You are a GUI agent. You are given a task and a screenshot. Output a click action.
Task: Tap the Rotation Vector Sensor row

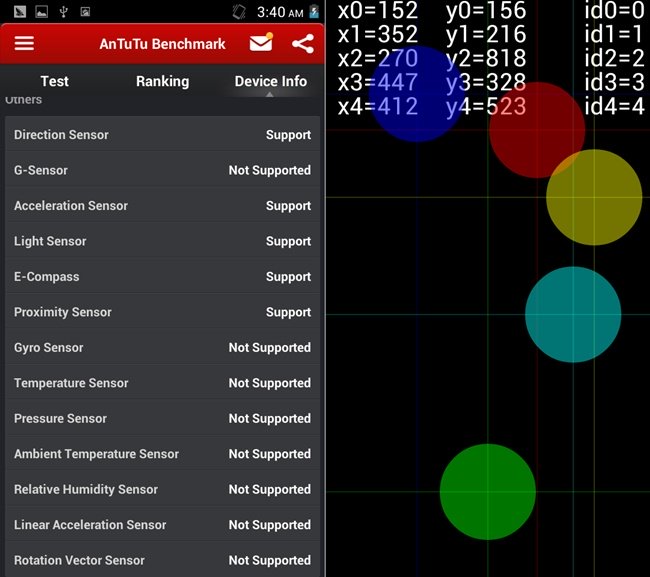(162, 560)
